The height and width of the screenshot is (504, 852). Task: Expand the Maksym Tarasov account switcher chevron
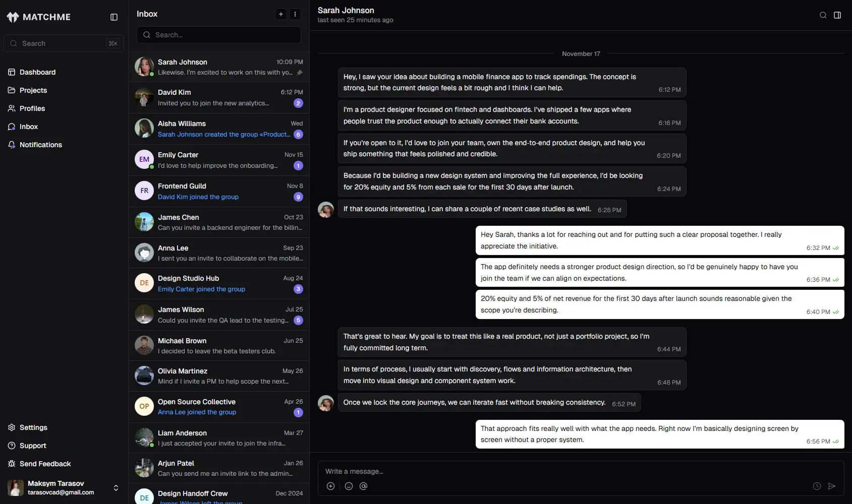[x=116, y=487]
